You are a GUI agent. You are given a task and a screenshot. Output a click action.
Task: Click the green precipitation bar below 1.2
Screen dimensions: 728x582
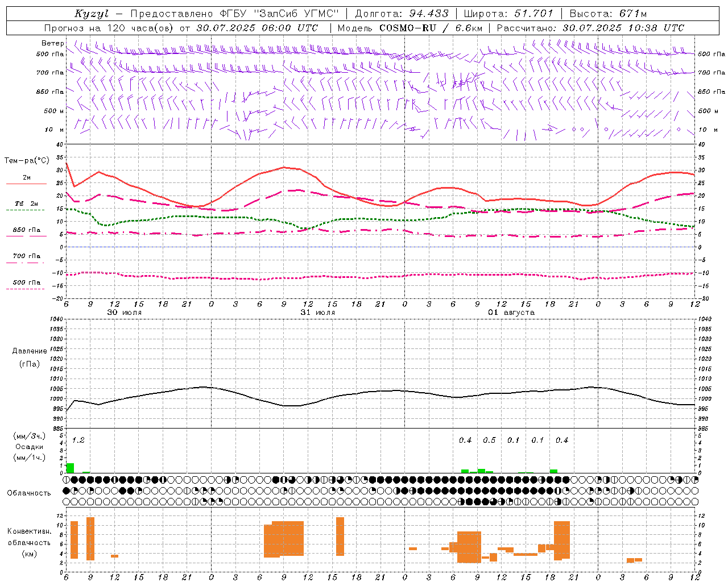click(x=70, y=468)
